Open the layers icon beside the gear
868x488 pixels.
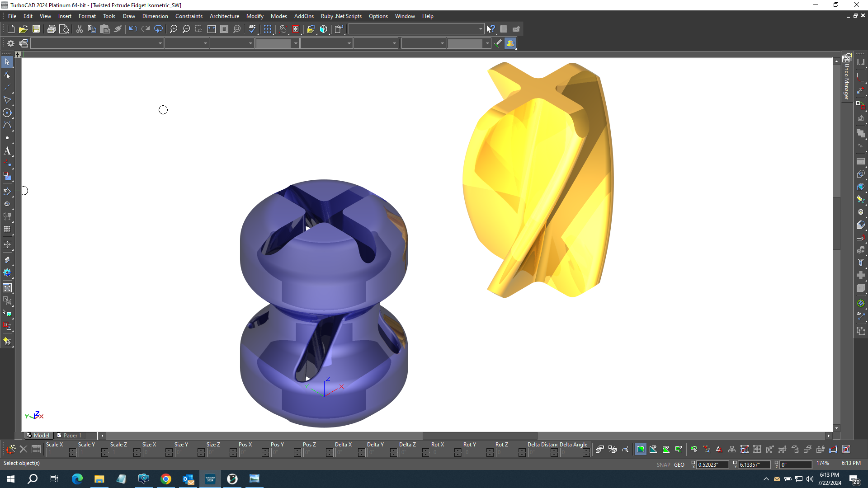[x=24, y=43]
